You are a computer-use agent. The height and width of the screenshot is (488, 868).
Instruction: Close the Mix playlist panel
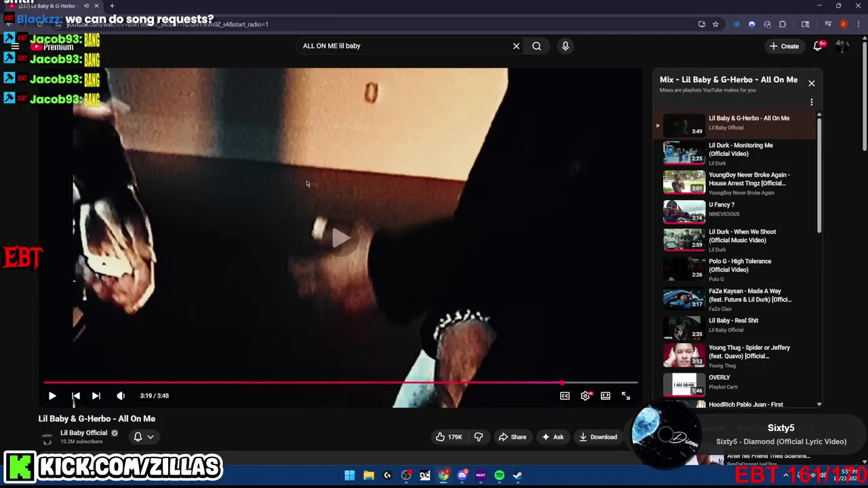[x=812, y=83]
